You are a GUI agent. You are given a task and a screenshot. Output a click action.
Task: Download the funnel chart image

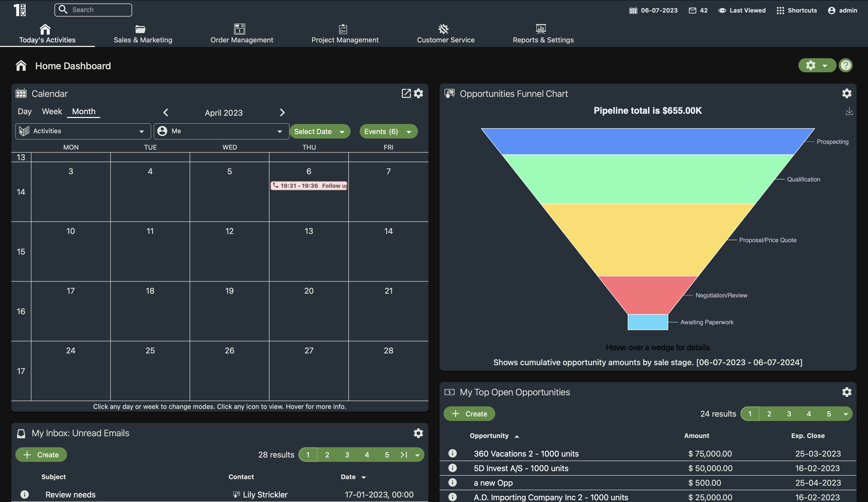pyautogui.click(x=849, y=111)
